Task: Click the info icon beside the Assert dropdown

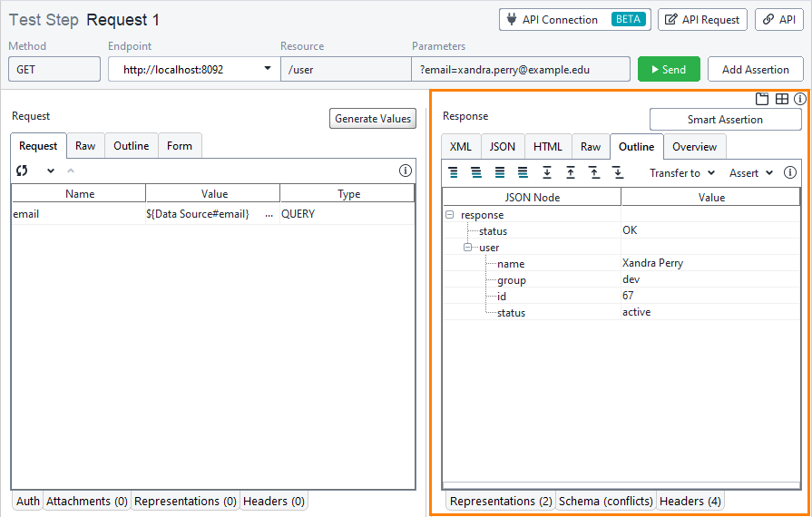Action: (x=790, y=172)
